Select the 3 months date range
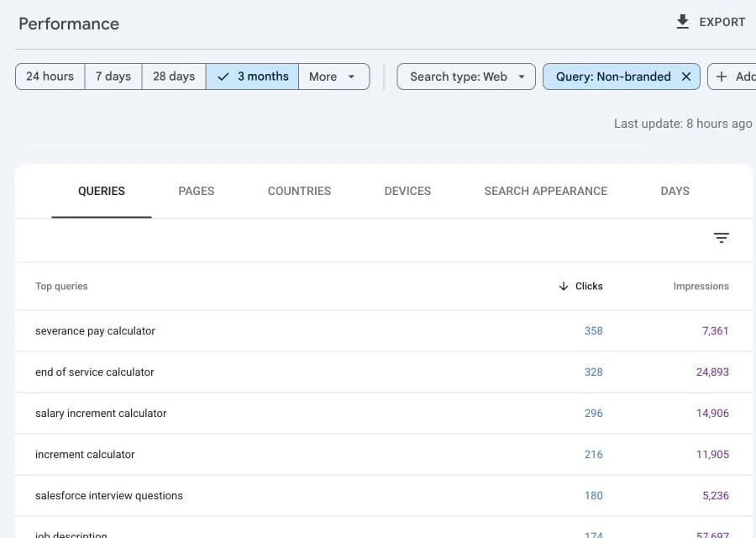This screenshot has height=538, width=756. pos(252,76)
